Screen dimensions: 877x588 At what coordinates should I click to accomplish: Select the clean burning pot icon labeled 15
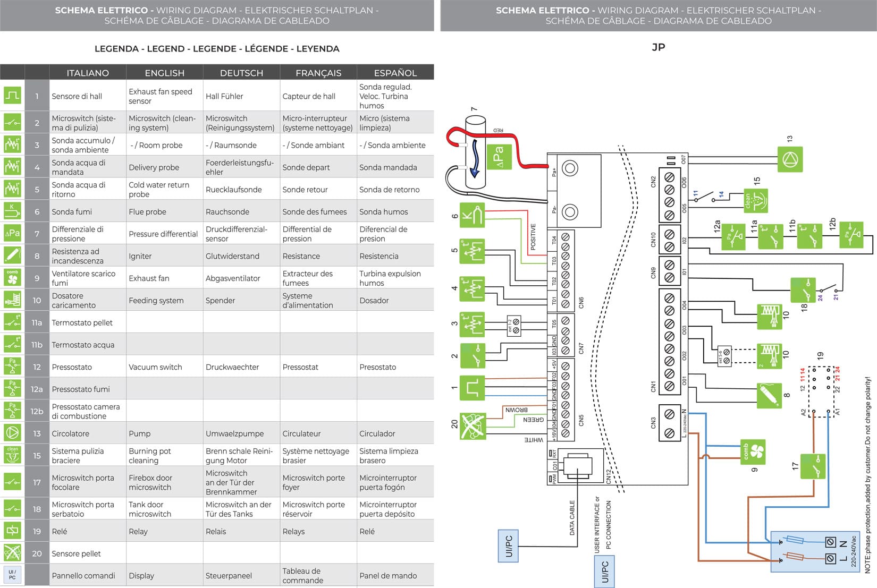click(755, 200)
